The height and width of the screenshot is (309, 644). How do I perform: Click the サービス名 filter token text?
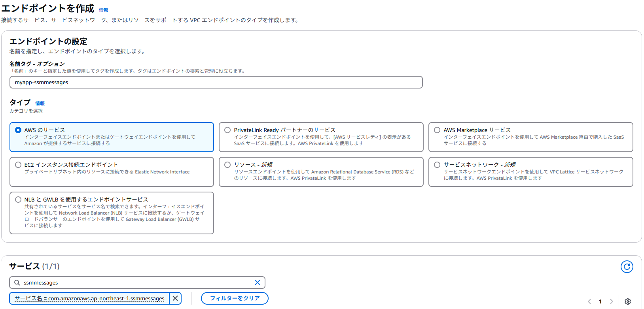point(89,298)
